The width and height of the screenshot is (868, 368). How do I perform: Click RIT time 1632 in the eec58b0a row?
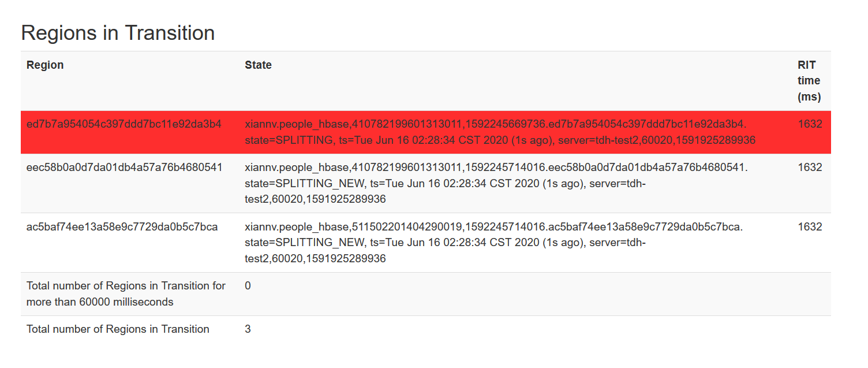[x=810, y=167]
